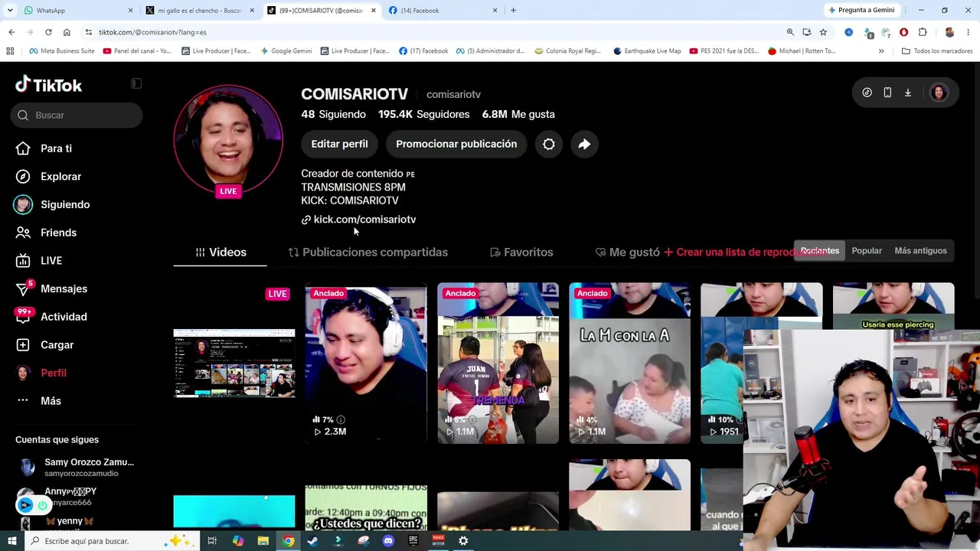The image size is (980, 551).
Task: Click the TikTok coins icon in top-right pill
Action: [867, 93]
